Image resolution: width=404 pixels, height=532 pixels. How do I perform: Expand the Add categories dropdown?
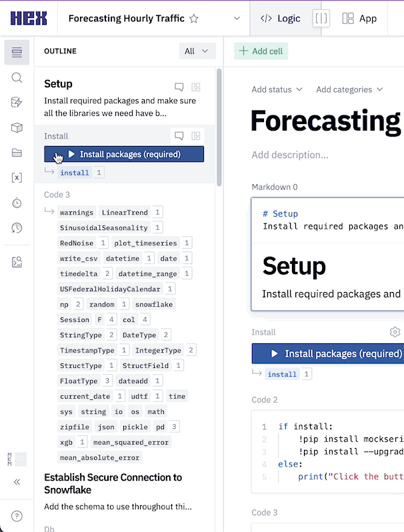click(349, 89)
